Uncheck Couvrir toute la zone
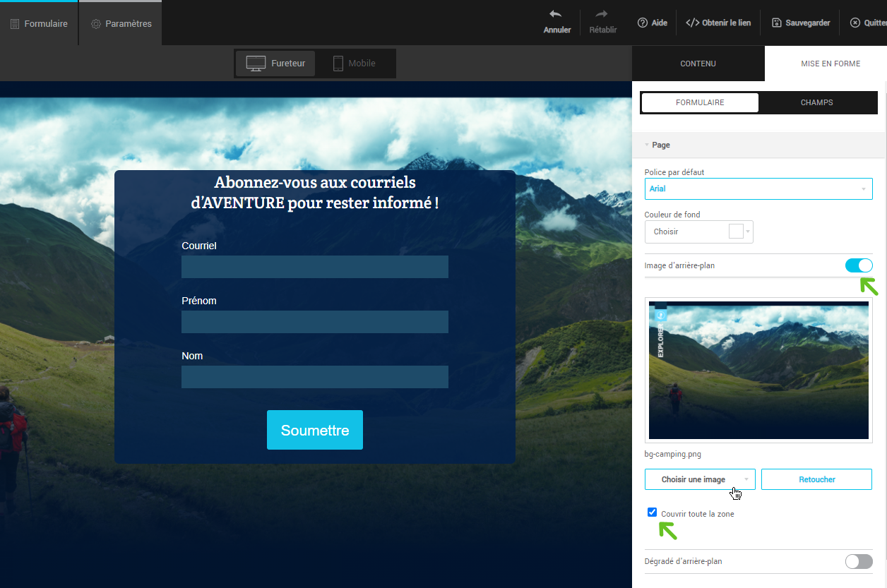887x588 pixels. click(x=653, y=512)
